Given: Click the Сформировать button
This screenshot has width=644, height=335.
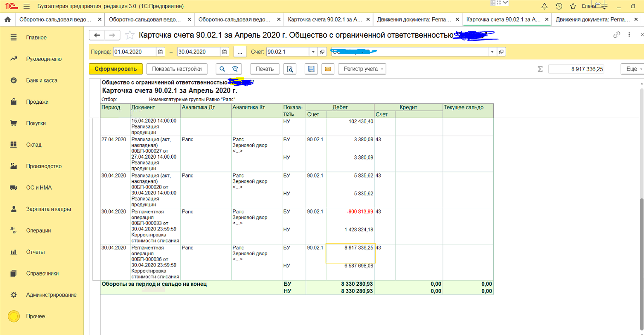Looking at the screenshot, I should (116, 69).
